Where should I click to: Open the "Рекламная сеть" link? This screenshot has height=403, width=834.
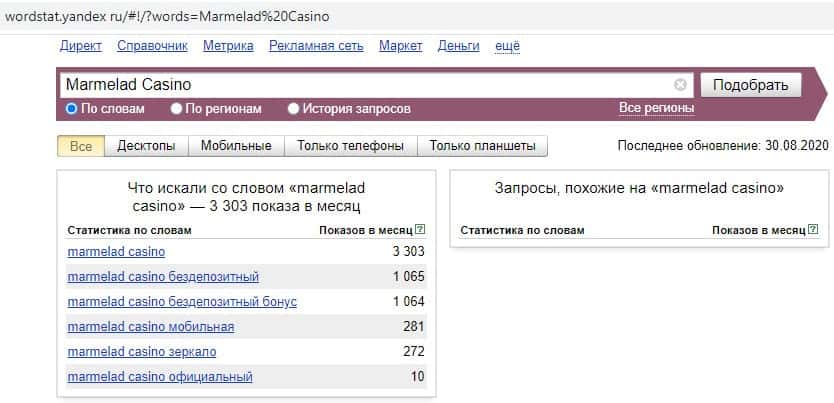(x=317, y=46)
